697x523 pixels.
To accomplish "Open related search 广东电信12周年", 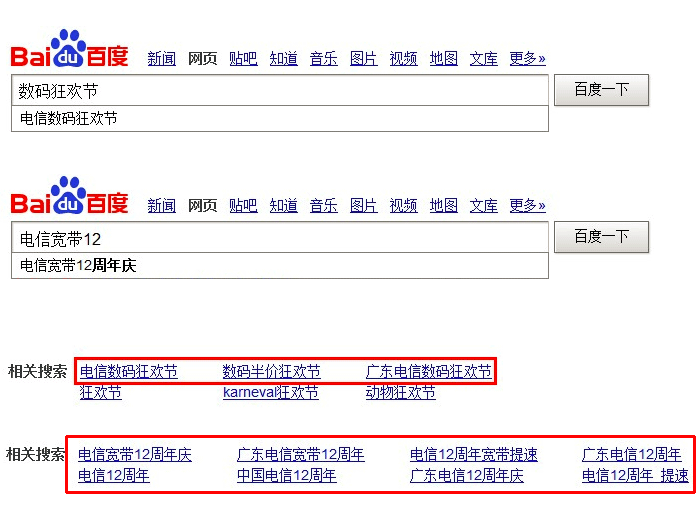I will [x=632, y=455].
